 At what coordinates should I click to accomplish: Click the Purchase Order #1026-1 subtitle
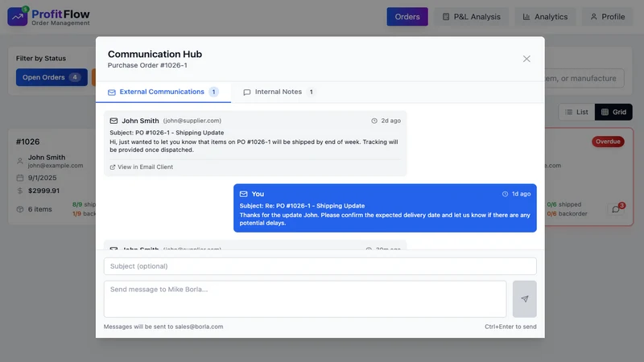147,65
